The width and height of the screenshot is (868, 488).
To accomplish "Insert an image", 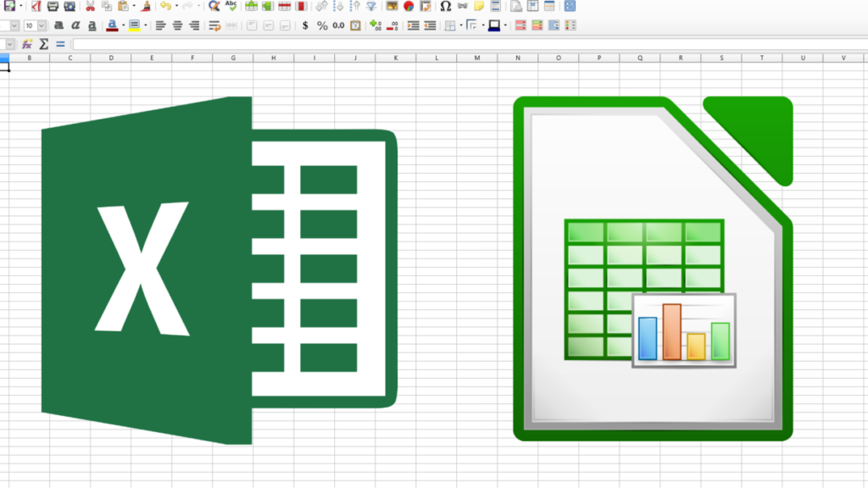I will coord(392,6).
